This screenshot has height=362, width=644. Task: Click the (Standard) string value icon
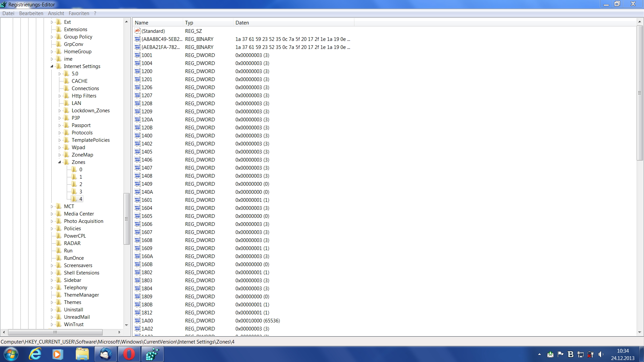[138, 31]
